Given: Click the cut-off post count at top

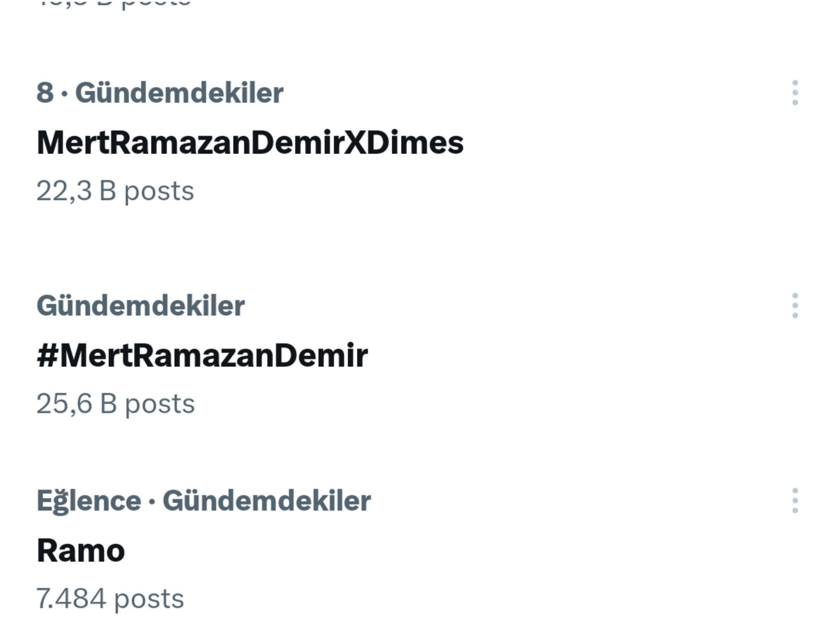Looking at the screenshot, I should (114, 3).
